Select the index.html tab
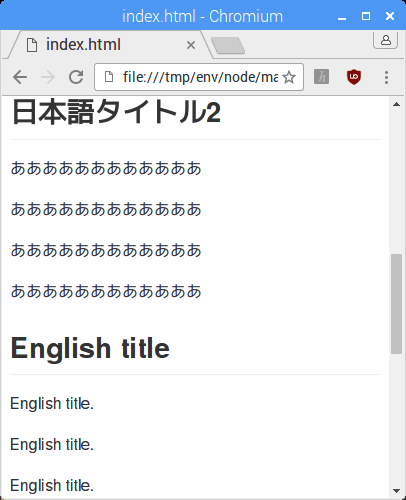Screen dimensions: 406x500 [110, 45]
